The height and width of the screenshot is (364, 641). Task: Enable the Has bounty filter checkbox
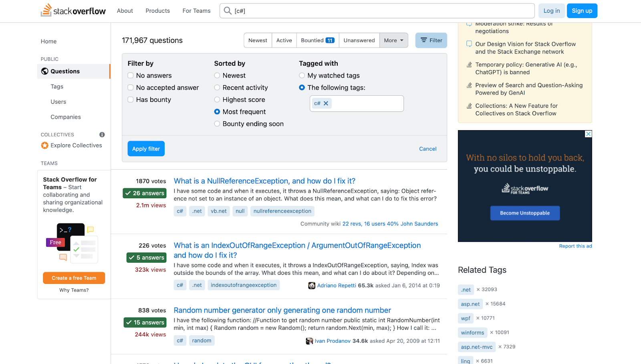point(131,99)
